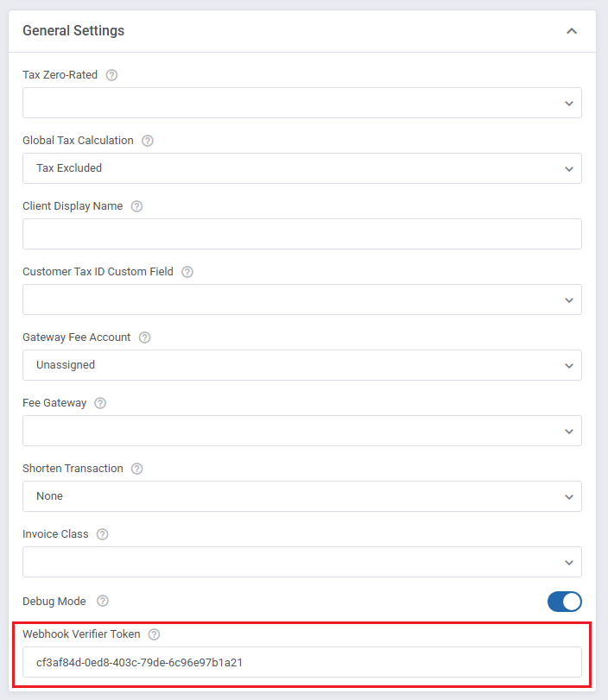608x700 pixels.
Task: Open help for Webhook Verifier Token
Action: 154,634
